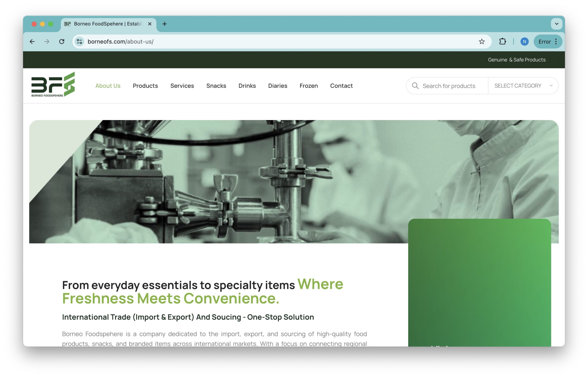
Task: Click the search magnifier icon
Action: coord(415,86)
